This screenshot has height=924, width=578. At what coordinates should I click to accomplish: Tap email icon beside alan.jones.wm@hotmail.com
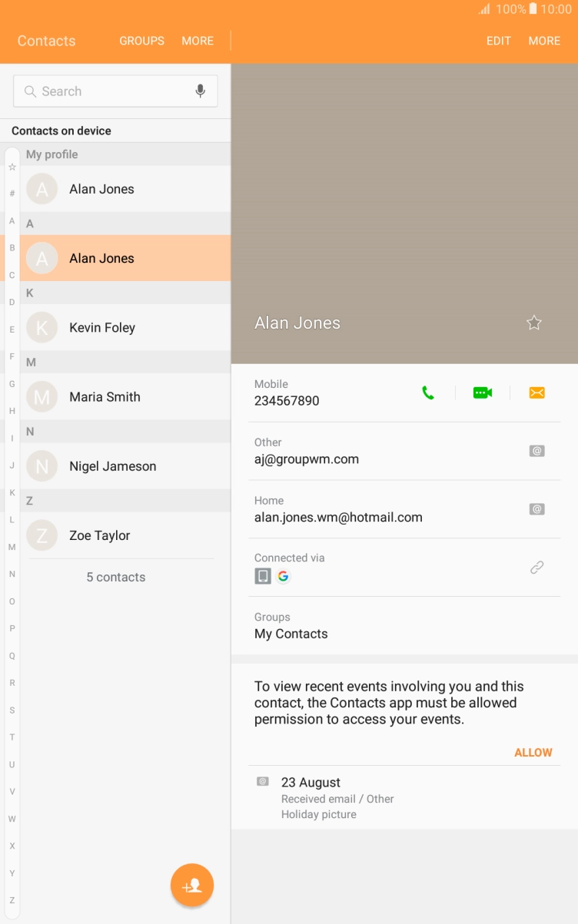pyautogui.click(x=536, y=509)
